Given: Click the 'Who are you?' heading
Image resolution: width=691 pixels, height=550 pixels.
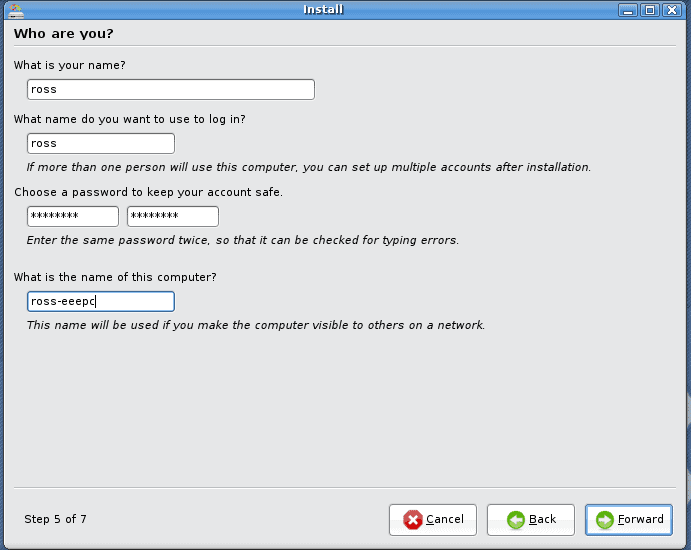Looking at the screenshot, I should tap(63, 34).
